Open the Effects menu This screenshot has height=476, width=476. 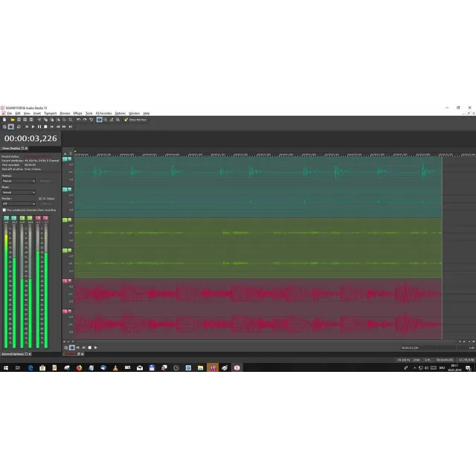pyautogui.click(x=77, y=113)
